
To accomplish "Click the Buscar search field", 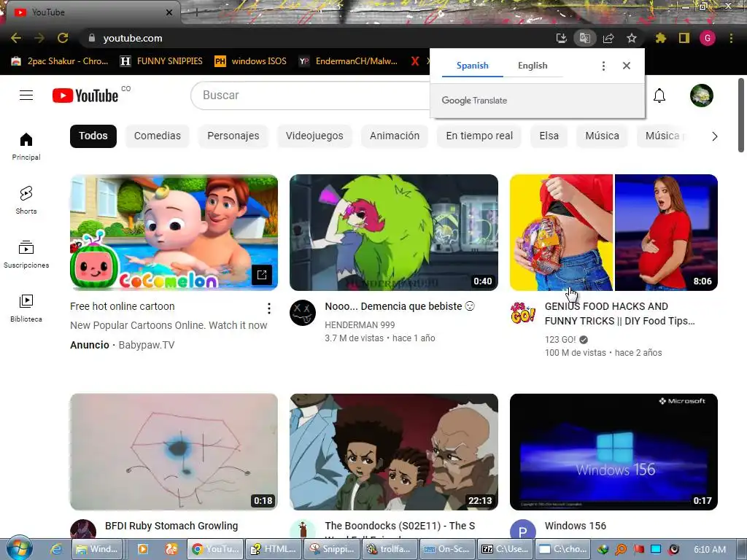I will click(309, 96).
